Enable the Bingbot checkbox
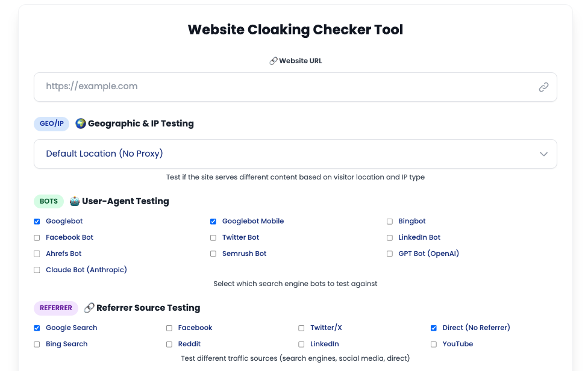The height and width of the screenshot is (371, 588). 390,221
